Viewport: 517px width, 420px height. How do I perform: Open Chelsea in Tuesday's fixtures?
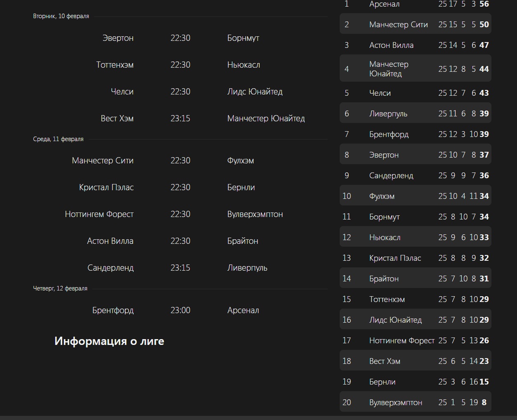coord(122,92)
